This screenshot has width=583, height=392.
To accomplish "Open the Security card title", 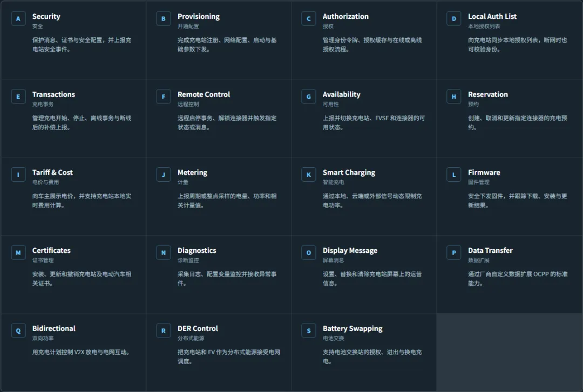I will [46, 16].
